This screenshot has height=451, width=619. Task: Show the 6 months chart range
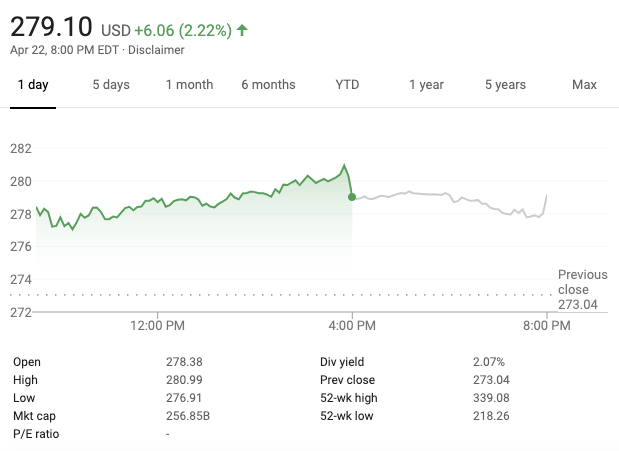click(x=268, y=85)
